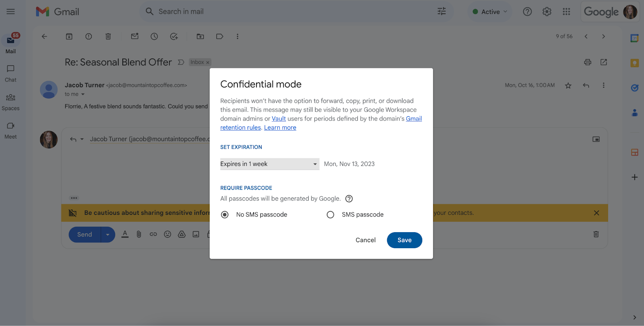The image size is (644, 326).
Task: Open Chat in the sidebar
Action: point(11,73)
